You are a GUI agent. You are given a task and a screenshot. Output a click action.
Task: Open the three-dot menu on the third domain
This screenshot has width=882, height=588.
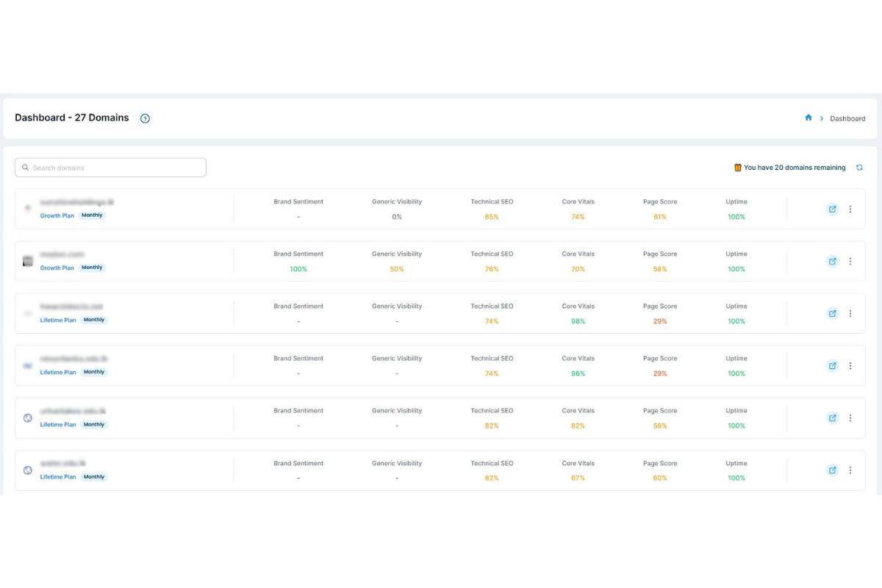(x=850, y=313)
